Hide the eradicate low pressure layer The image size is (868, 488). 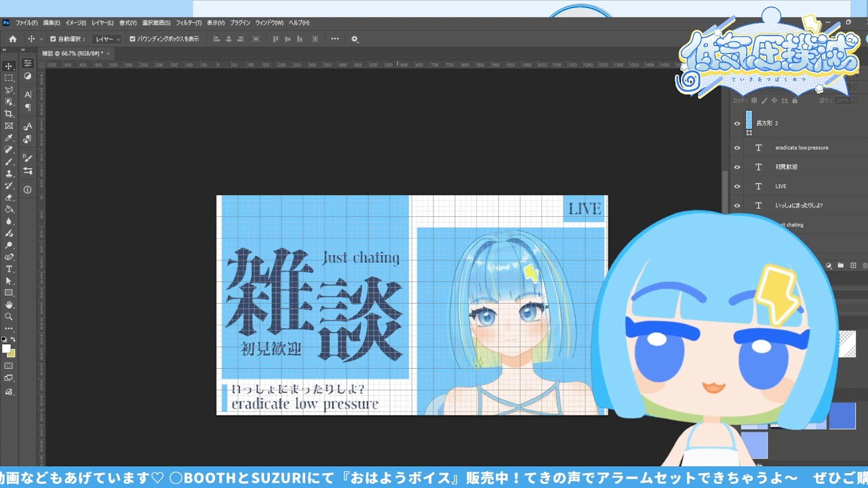tap(737, 148)
